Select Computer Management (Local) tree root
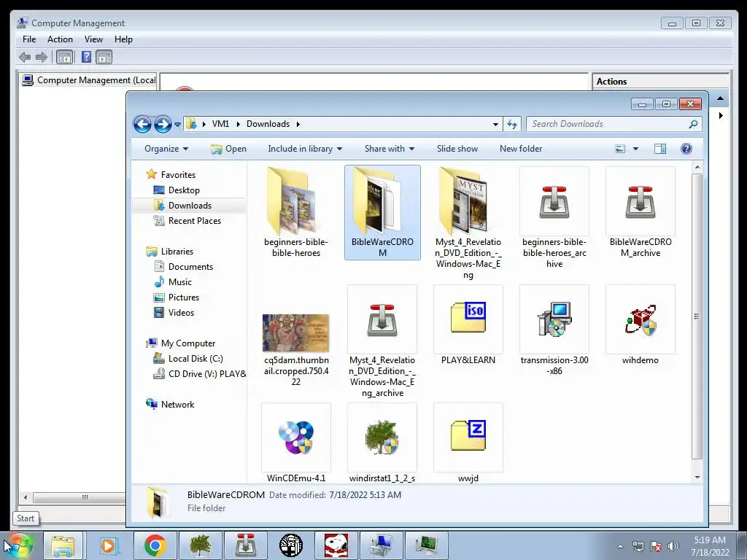Screen dimensions: 747x560 89,80
